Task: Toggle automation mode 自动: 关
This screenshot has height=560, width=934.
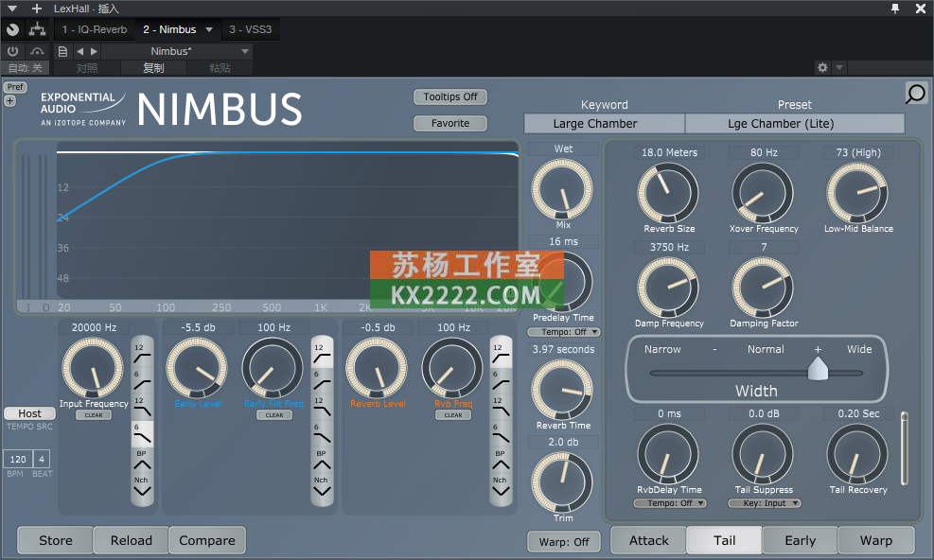Action: point(26,68)
